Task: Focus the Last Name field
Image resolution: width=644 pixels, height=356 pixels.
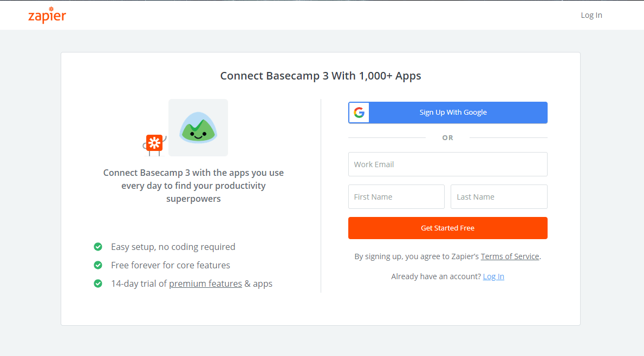Action: (499, 196)
